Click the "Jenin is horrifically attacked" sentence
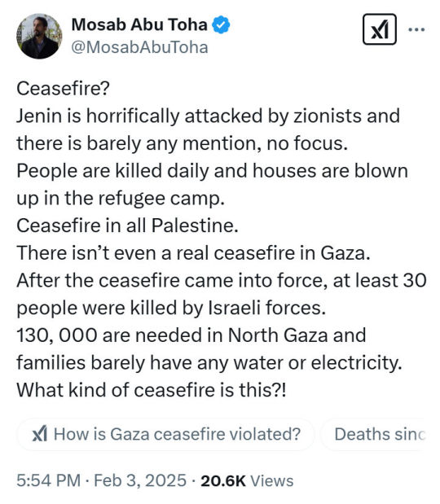The height and width of the screenshot is (504, 440). pos(208,129)
